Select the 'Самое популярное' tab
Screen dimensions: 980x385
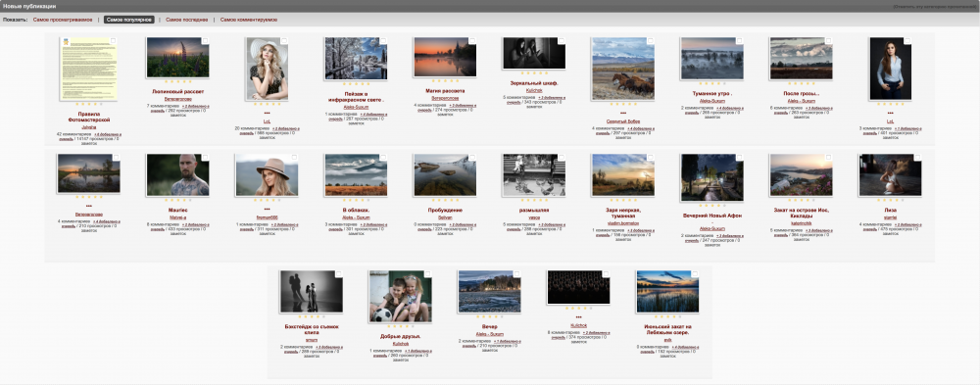pyautogui.click(x=128, y=20)
